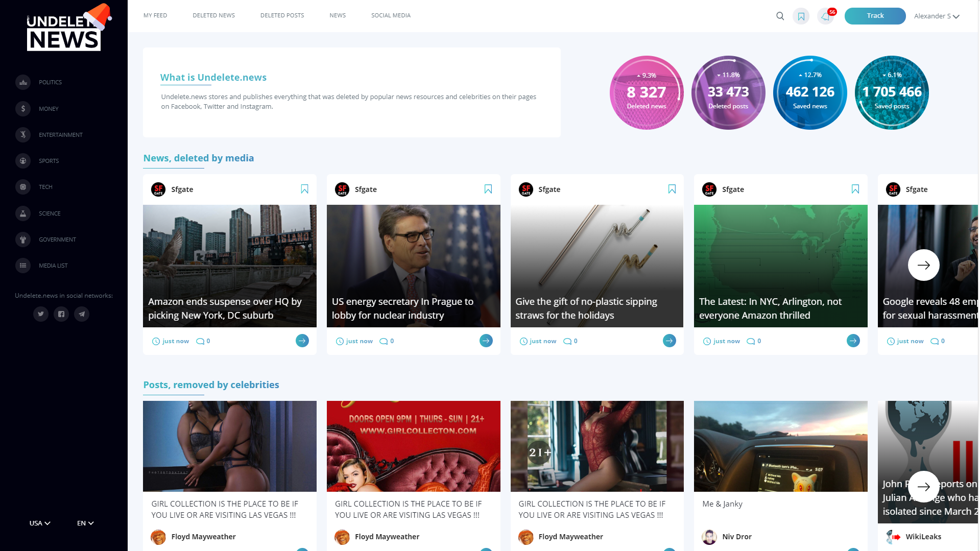980x551 pixels.
Task: Click comment icon on Amazon HQ article
Action: point(200,341)
